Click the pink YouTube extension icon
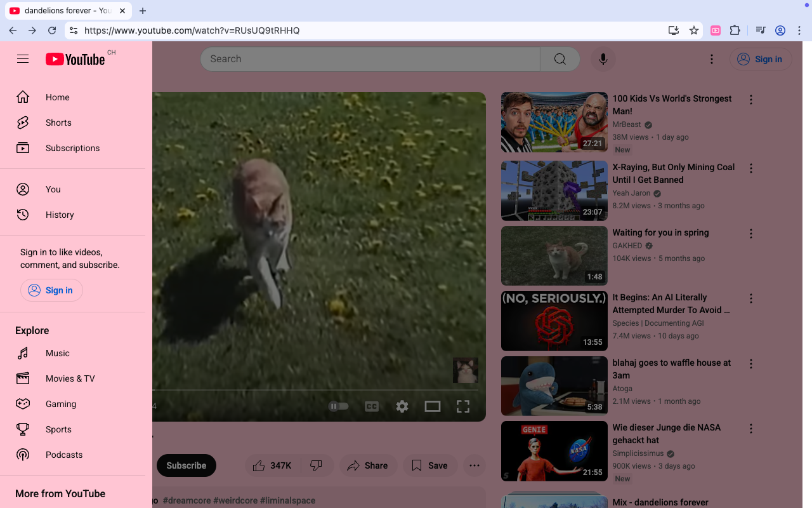 point(716,30)
